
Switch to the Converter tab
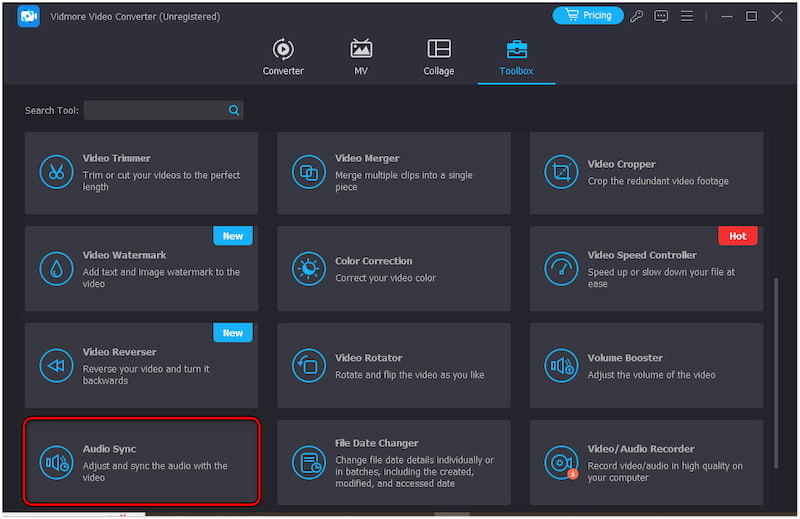[283, 57]
